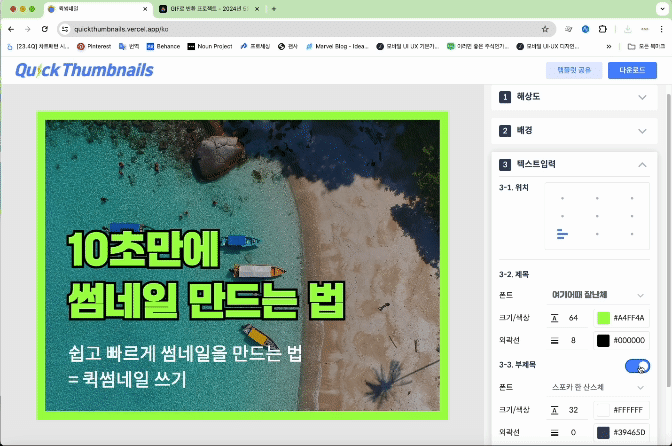Open a new browser tab with plus
Screen dimensions: 672x446
coord(273,9)
